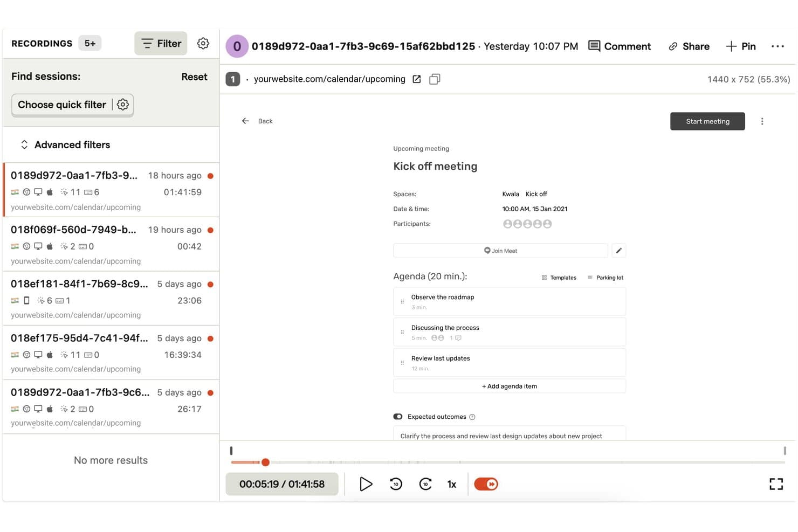Click the quick filter settings gear icon
Screen dimensions: 798x532
[123, 105]
